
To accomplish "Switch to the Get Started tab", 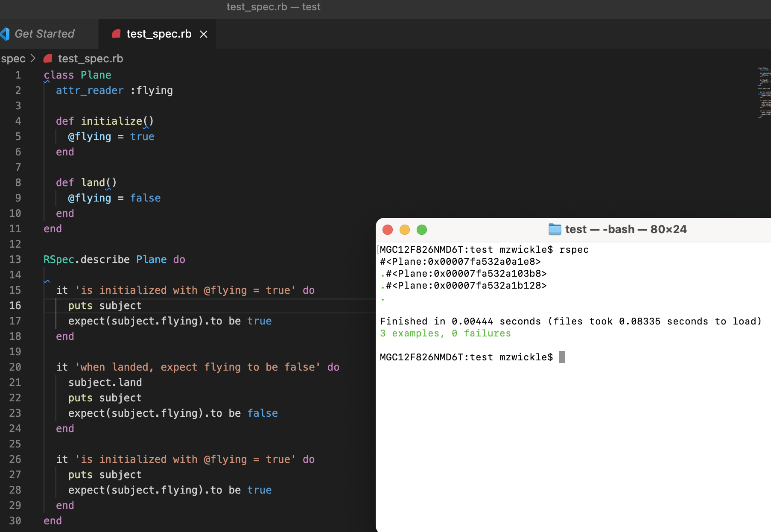I will coord(44,34).
